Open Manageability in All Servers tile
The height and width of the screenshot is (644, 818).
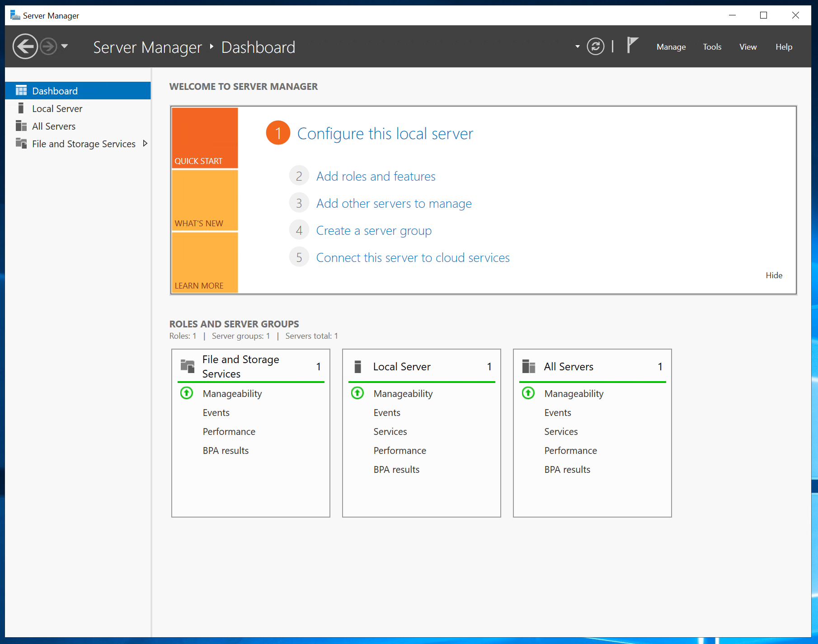[x=574, y=394]
